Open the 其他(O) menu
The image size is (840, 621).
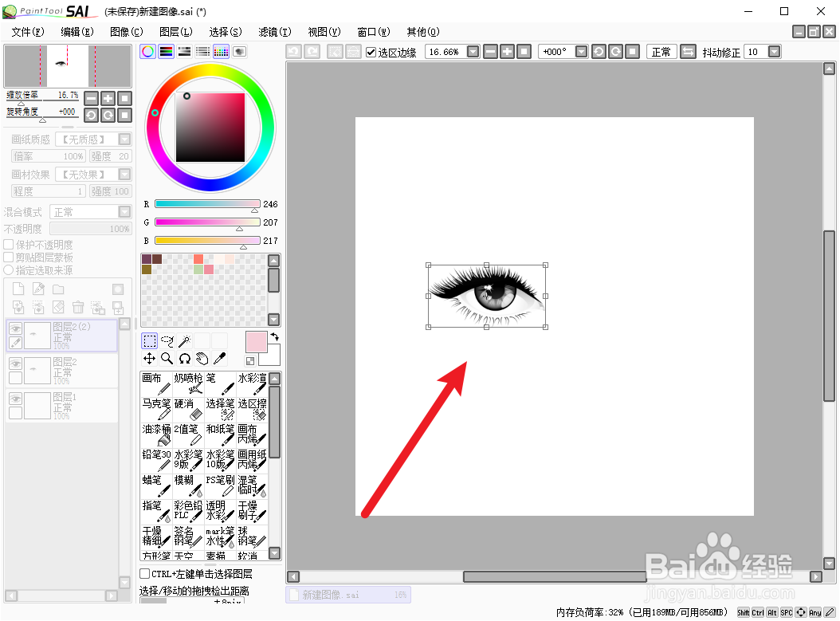pyautogui.click(x=422, y=32)
